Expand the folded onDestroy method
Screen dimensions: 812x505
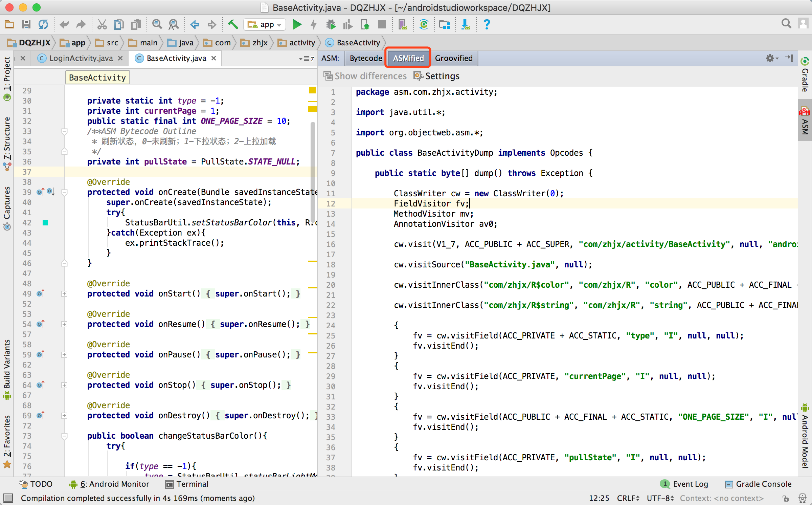(x=64, y=416)
